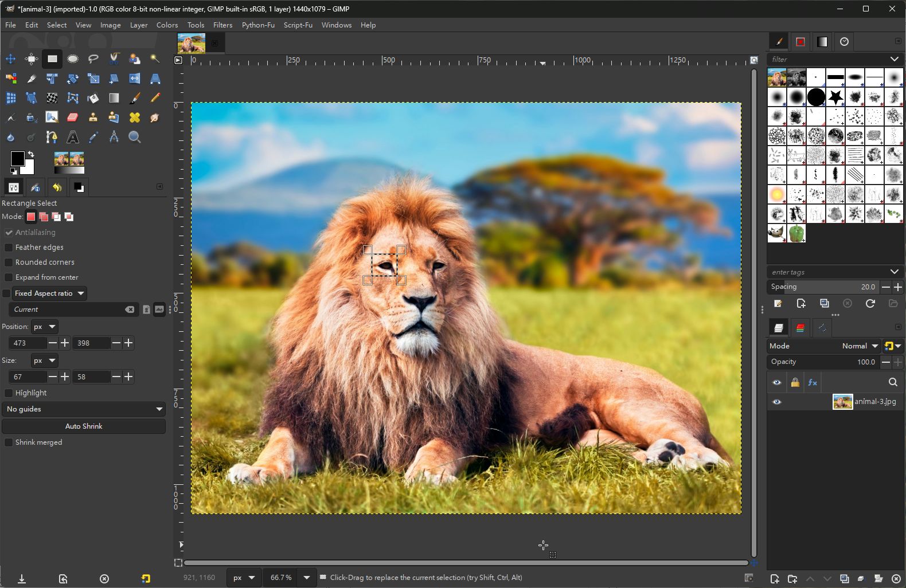The height and width of the screenshot is (588, 906).
Task: Click the Auto Shrink button
Action: tap(84, 426)
